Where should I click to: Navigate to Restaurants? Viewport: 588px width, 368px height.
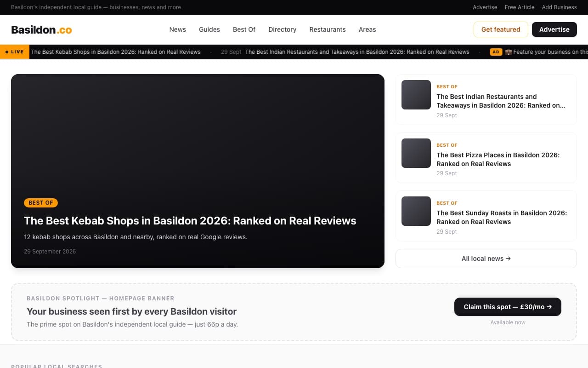[x=328, y=29]
